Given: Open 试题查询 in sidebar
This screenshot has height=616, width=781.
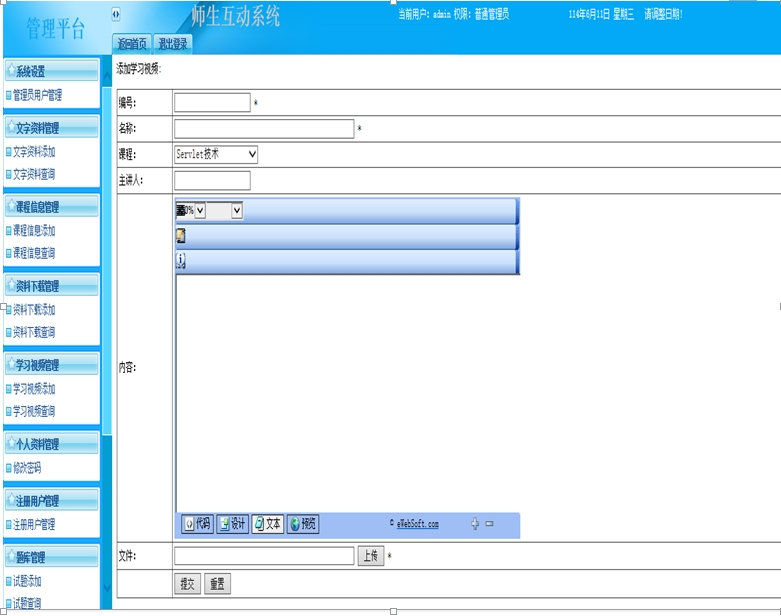Looking at the screenshot, I should pos(27,603).
